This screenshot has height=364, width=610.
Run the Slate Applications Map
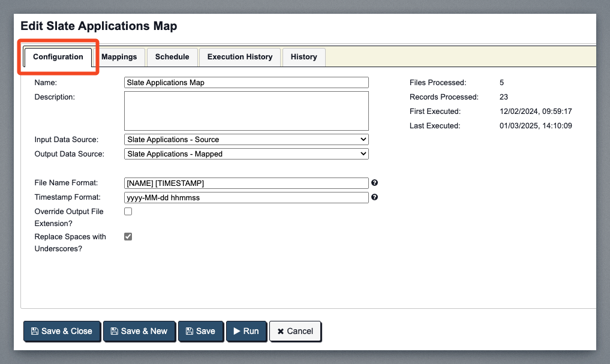tap(246, 331)
